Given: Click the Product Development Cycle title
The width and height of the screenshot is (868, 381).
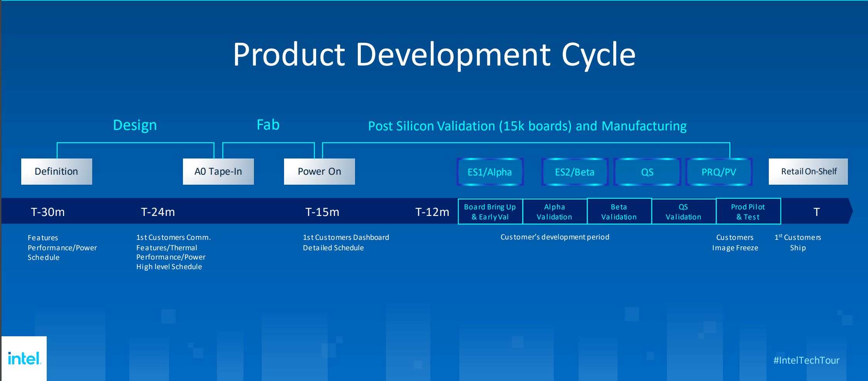Looking at the screenshot, I should (434, 54).
